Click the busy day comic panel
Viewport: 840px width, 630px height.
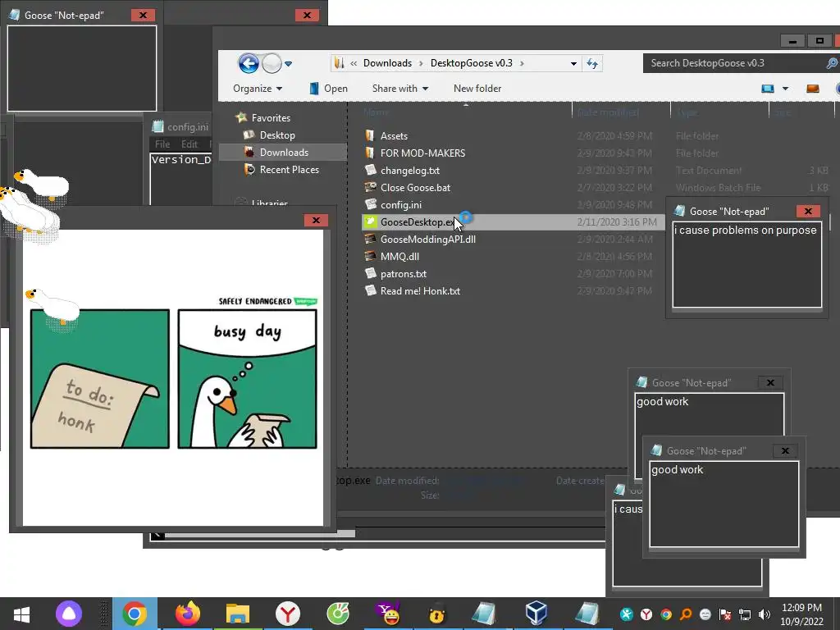tap(248, 379)
